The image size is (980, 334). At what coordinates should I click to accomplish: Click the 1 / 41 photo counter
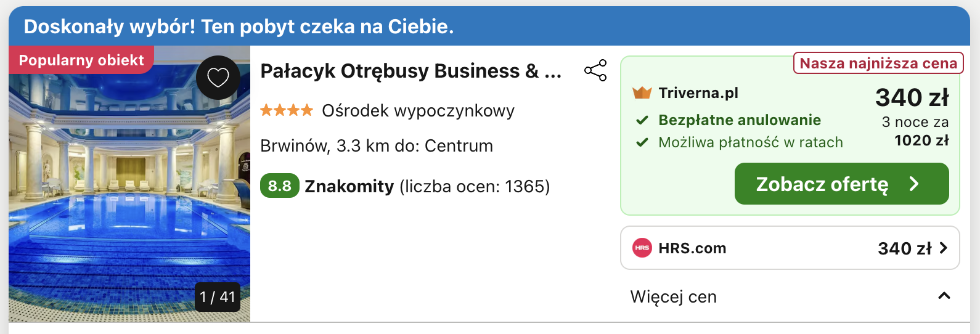(x=218, y=297)
